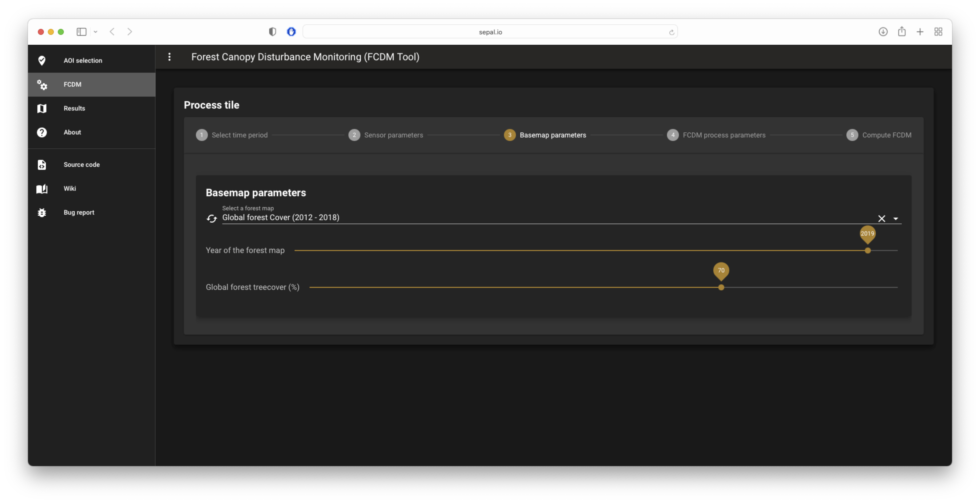
Task: Click the AOI selection pin icon
Action: [42, 61]
